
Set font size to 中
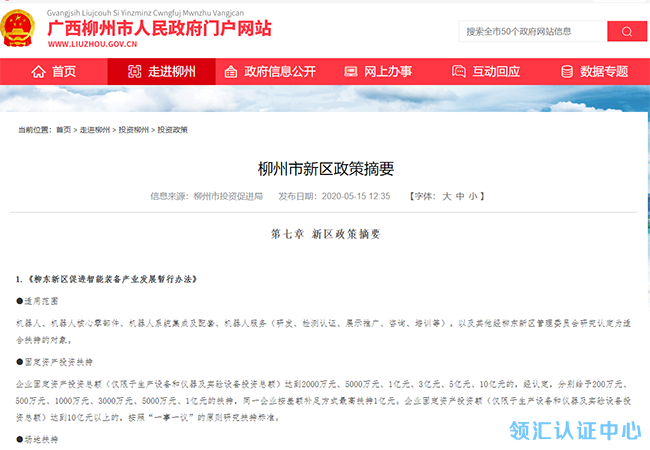tap(460, 196)
